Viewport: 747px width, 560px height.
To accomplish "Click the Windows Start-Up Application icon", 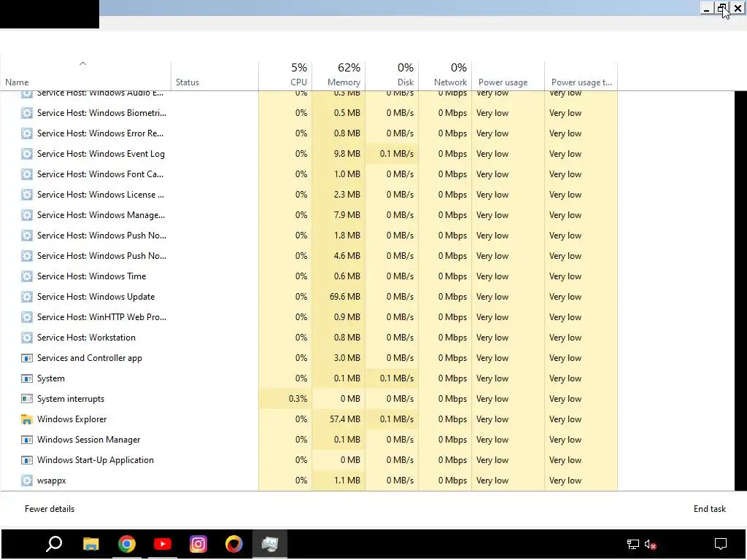I will pos(27,460).
